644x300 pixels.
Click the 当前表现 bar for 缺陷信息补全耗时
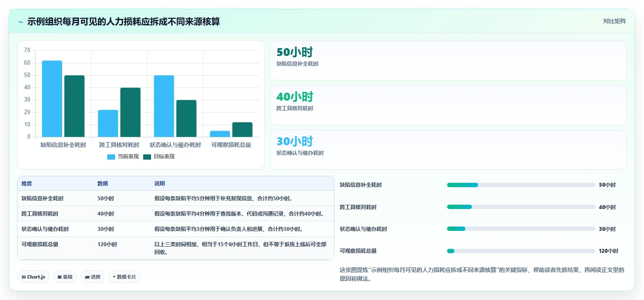[x=52, y=99]
